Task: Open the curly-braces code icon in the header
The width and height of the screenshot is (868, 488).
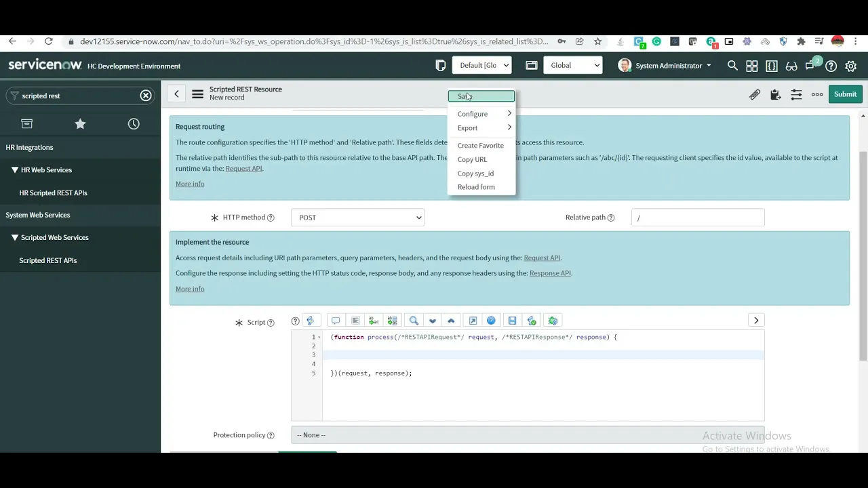Action: point(772,66)
